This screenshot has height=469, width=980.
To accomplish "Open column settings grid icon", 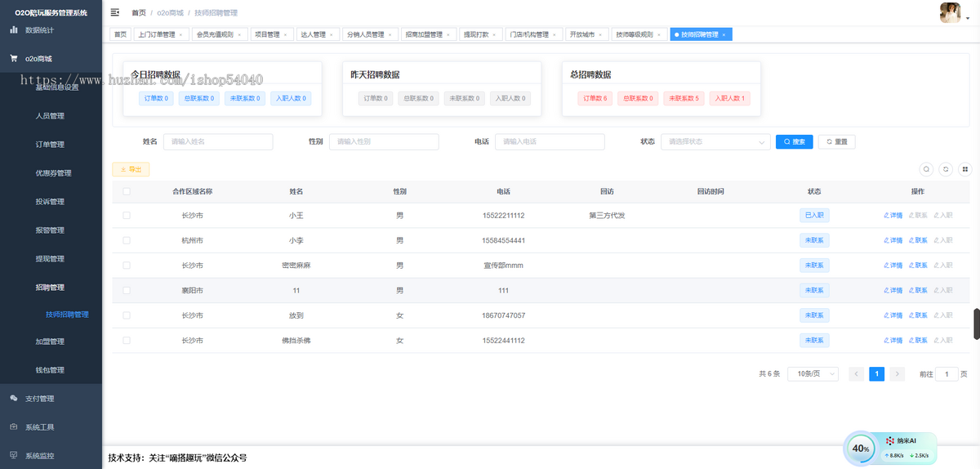I will pos(965,169).
